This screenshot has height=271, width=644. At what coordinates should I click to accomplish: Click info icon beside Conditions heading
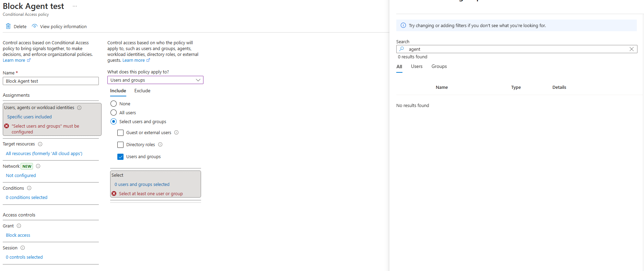tap(29, 188)
